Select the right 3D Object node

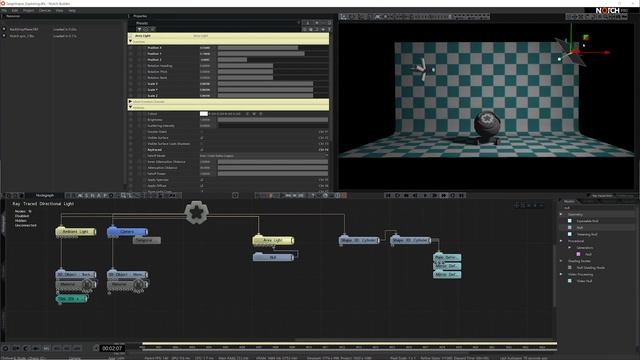click(127, 275)
